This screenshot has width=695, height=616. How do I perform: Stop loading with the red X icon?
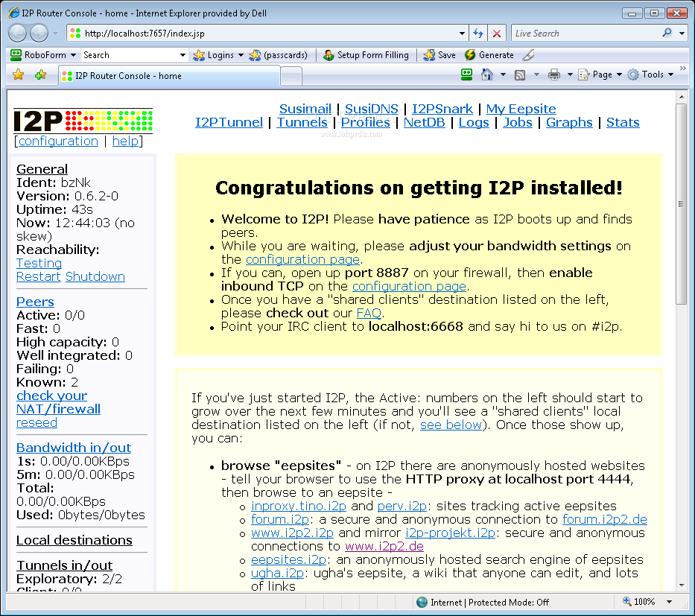tap(497, 34)
